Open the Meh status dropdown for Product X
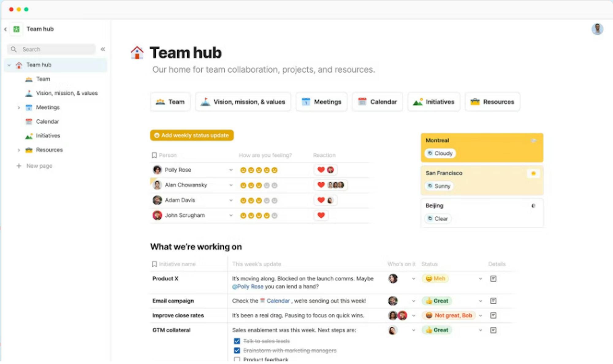Screen dimensions: 613x364 pyautogui.click(x=480, y=279)
